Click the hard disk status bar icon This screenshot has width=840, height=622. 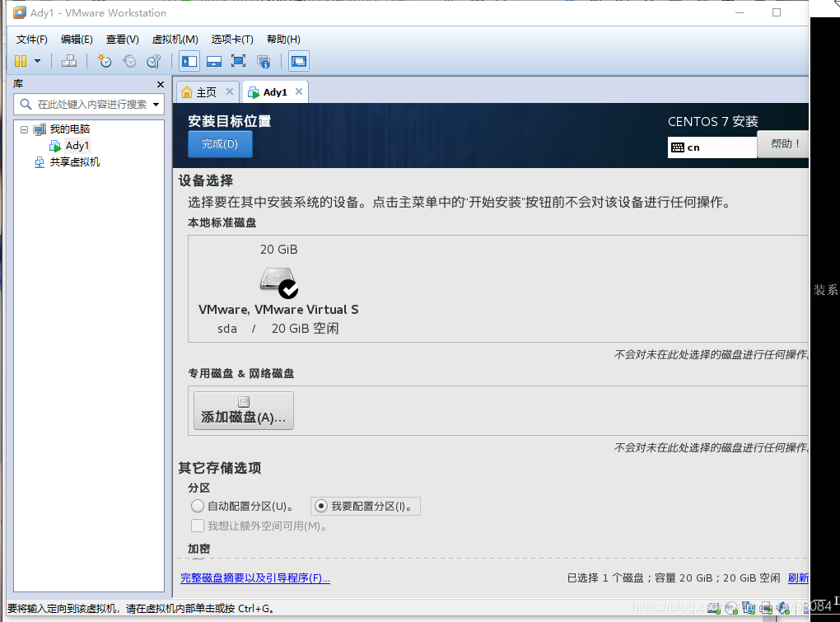pos(713,608)
